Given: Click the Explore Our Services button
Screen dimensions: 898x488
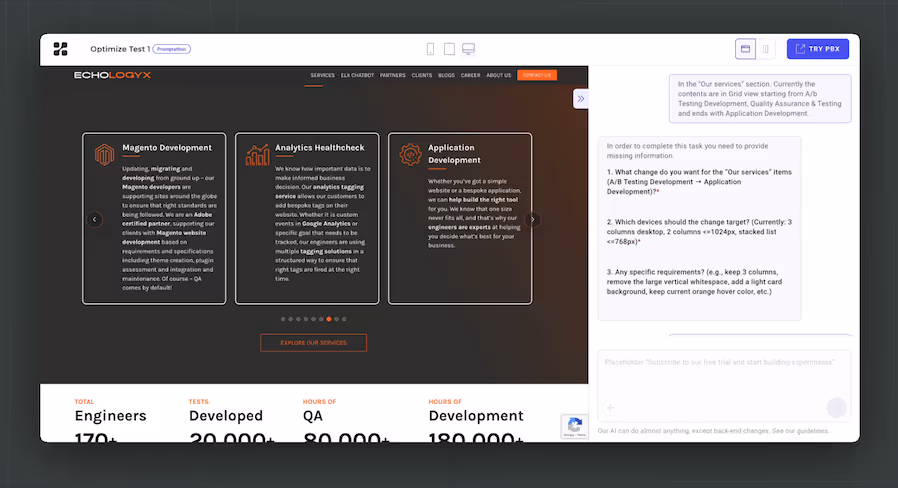Looking at the screenshot, I should (x=313, y=343).
